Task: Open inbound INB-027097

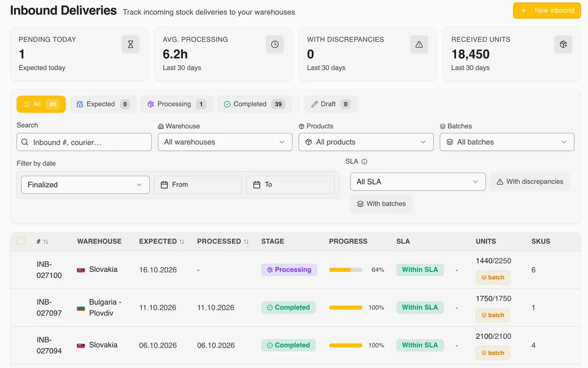Action: click(49, 308)
